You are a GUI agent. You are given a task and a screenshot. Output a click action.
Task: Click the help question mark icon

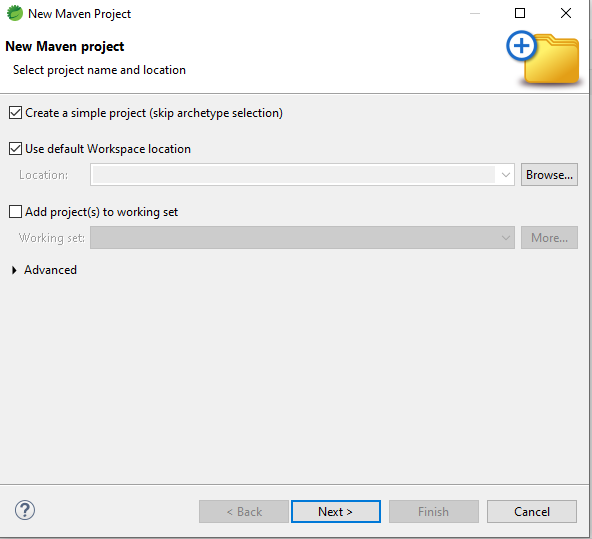coord(25,510)
